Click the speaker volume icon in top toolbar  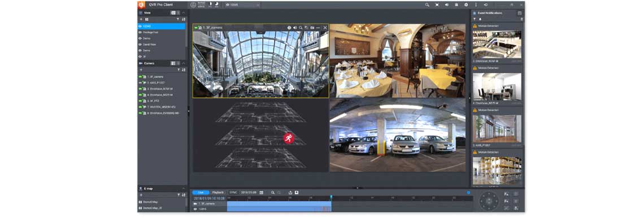coord(446,5)
